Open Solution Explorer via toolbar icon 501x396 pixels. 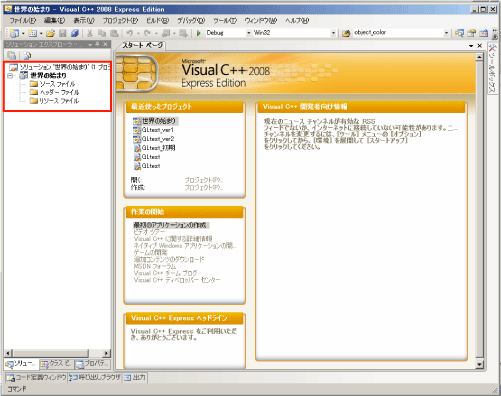coord(459,33)
